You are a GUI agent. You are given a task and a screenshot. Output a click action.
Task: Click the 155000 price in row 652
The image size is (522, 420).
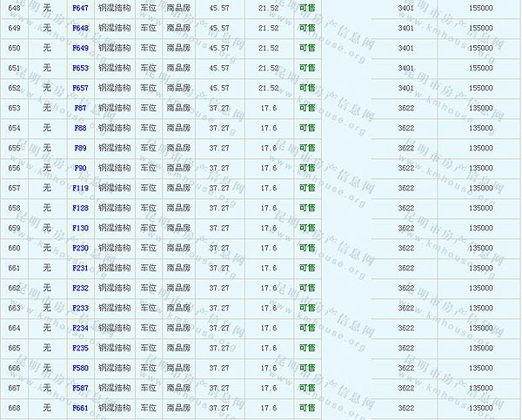pyautogui.click(x=480, y=88)
